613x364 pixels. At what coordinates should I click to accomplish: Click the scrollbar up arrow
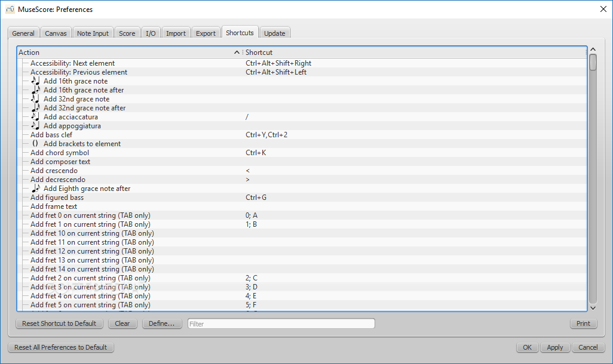[x=593, y=49]
